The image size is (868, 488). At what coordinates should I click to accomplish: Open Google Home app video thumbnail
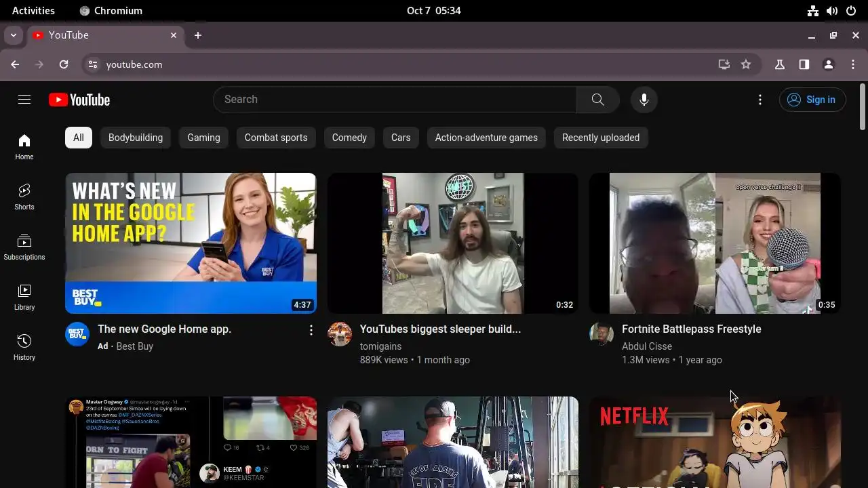click(191, 243)
